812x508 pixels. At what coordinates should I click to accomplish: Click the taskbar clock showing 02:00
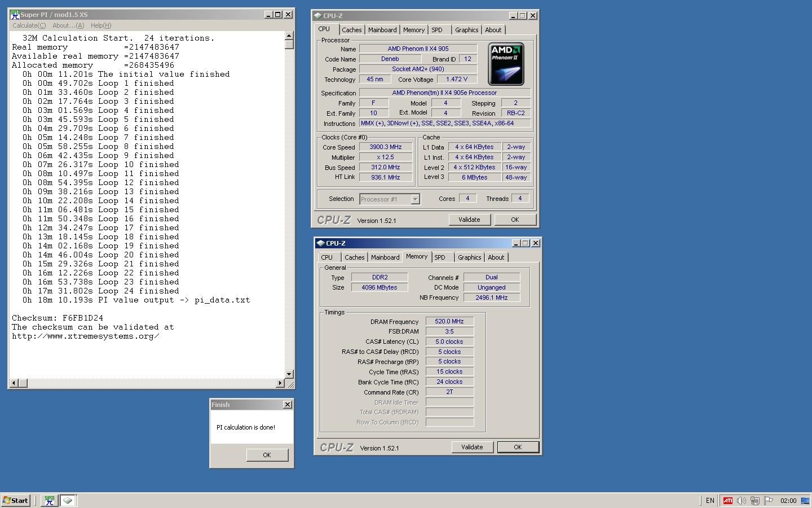point(788,501)
